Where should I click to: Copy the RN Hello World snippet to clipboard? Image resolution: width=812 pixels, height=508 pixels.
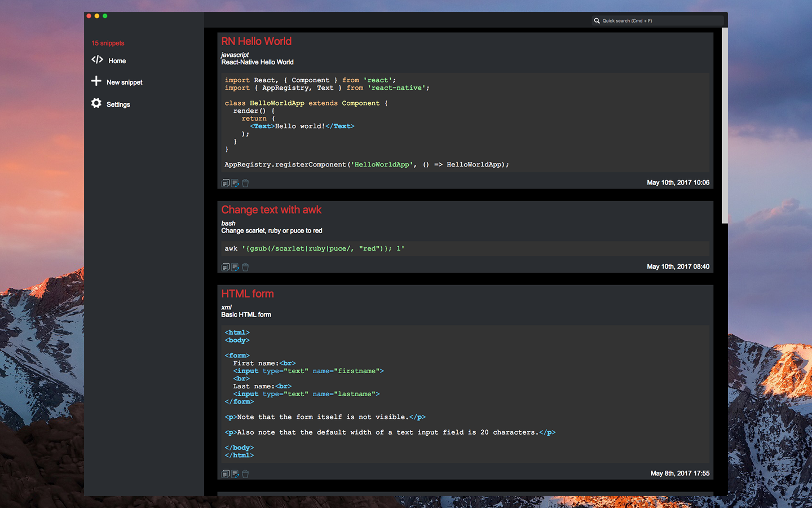(x=226, y=183)
